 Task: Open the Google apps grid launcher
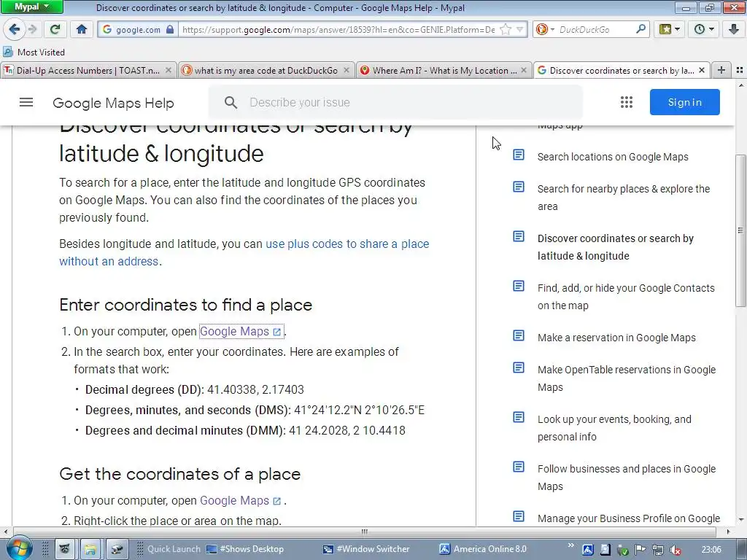tap(627, 102)
